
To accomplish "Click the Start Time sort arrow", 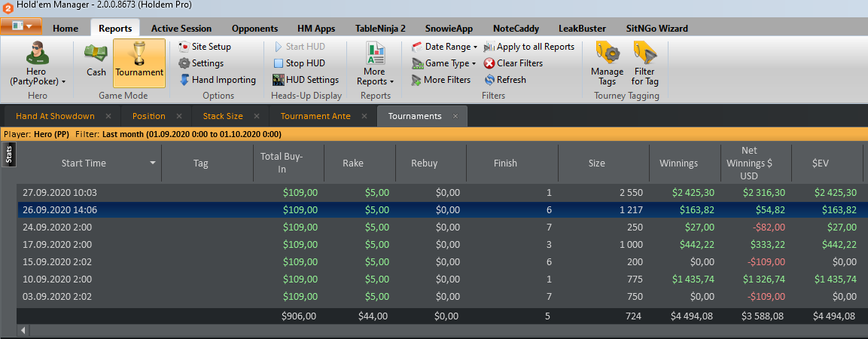I will (x=153, y=163).
